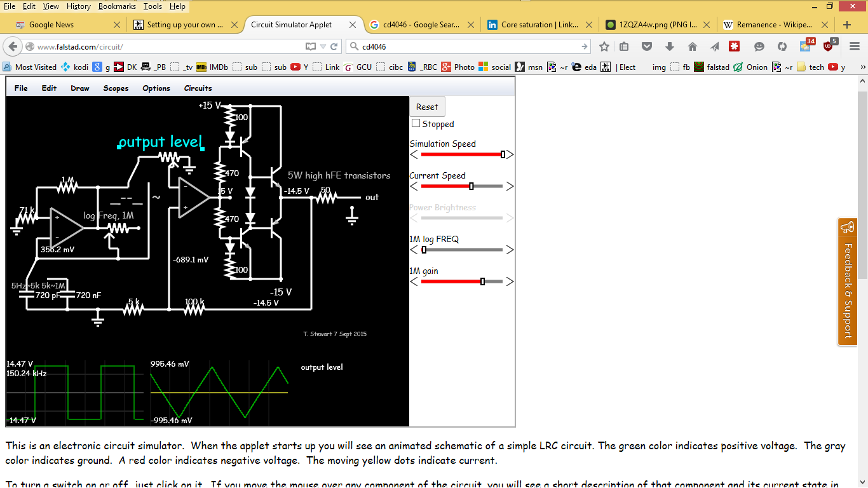Click the Current Speed slider
The height and width of the screenshot is (488, 868).
(x=462, y=186)
